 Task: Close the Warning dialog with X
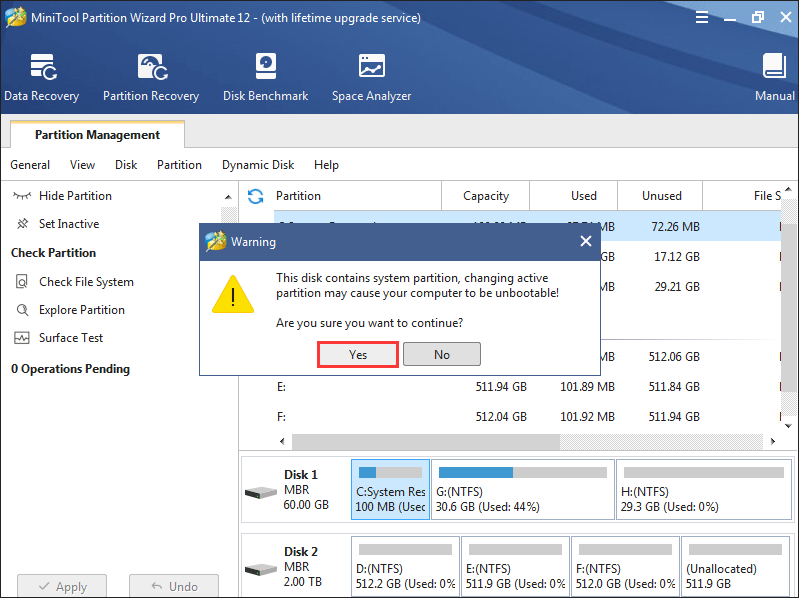point(585,241)
